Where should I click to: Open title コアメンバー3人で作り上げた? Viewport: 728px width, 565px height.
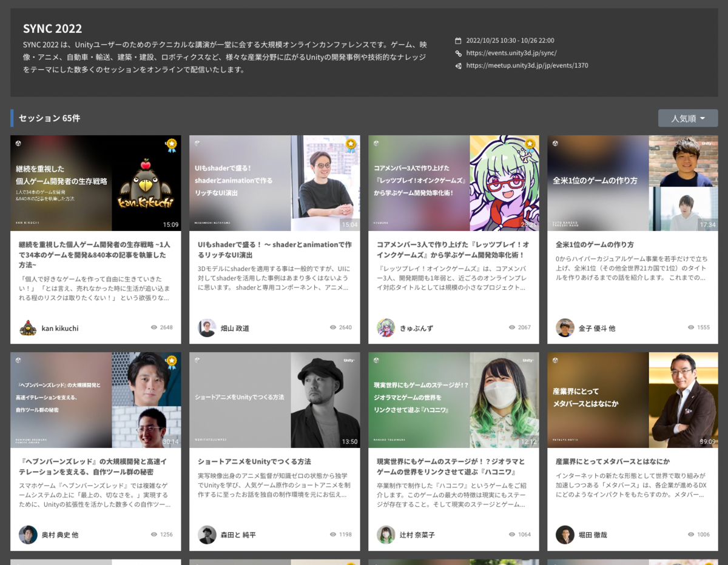point(453,250)
